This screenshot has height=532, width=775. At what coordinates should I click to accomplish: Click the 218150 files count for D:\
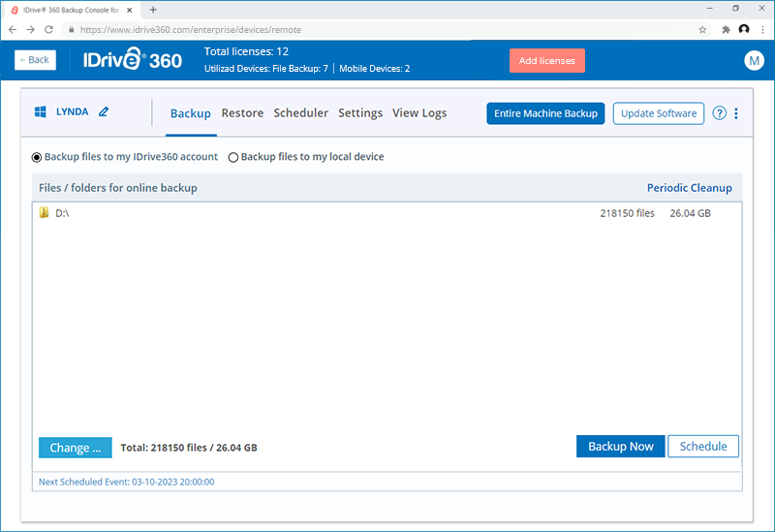click(x=627, y=213)
